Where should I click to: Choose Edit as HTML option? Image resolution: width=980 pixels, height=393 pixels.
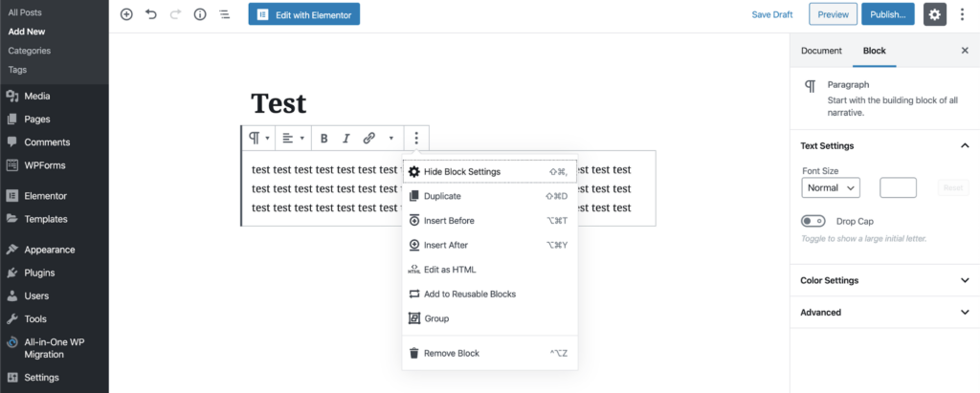(489, 270)
